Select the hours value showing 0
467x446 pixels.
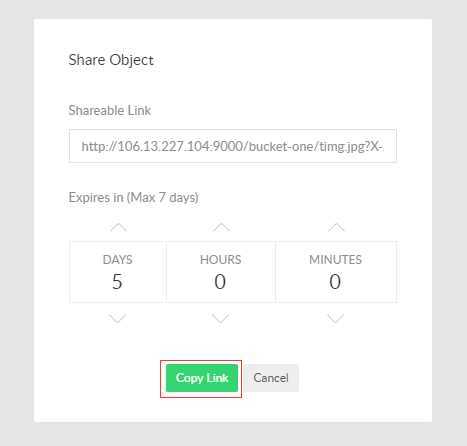tap(220, 282)
